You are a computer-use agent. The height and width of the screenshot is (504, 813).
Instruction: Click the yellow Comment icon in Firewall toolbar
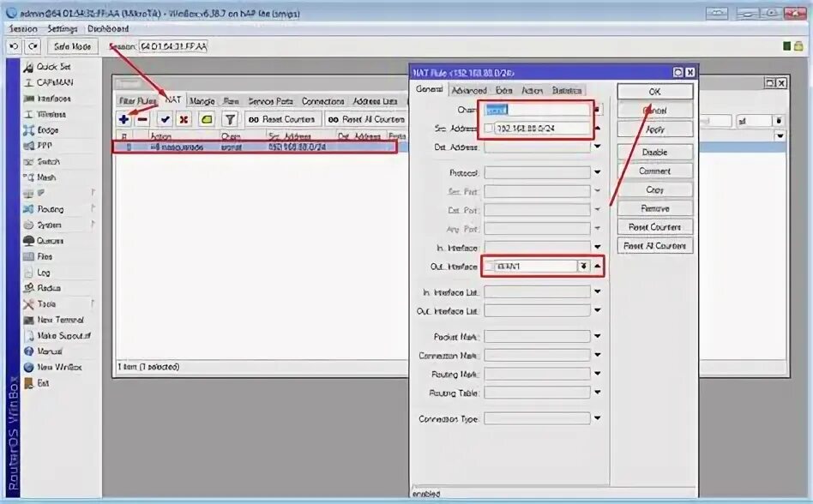pos(207,120)
